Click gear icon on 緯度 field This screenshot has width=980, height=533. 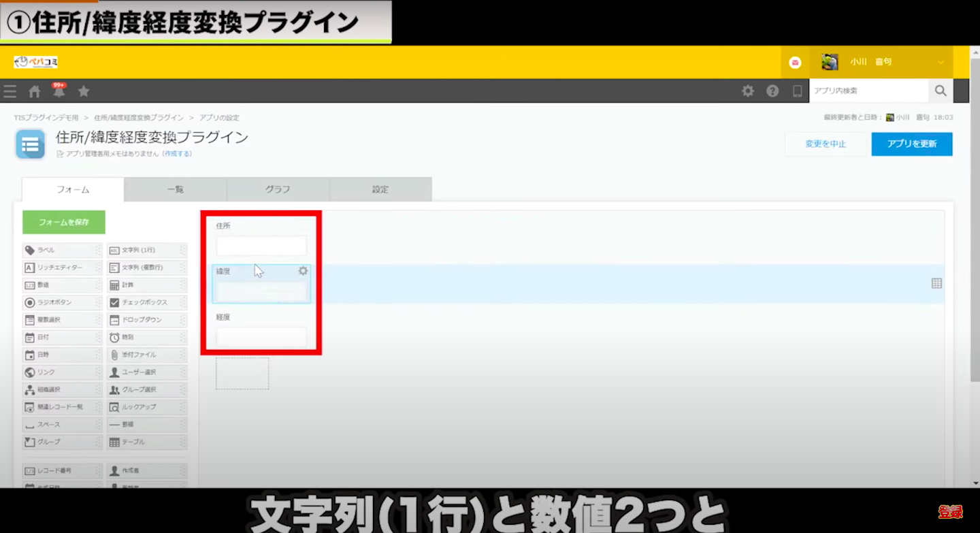(303, 271)
